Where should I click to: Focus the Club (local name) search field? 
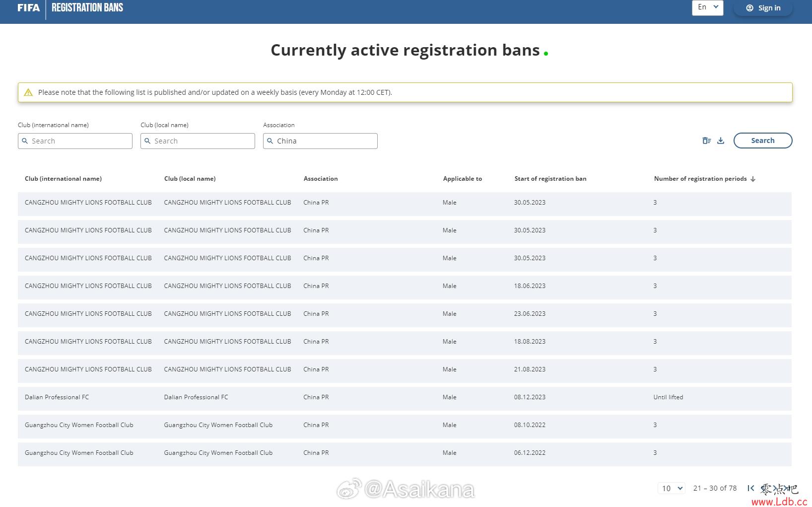click(198, 141)
